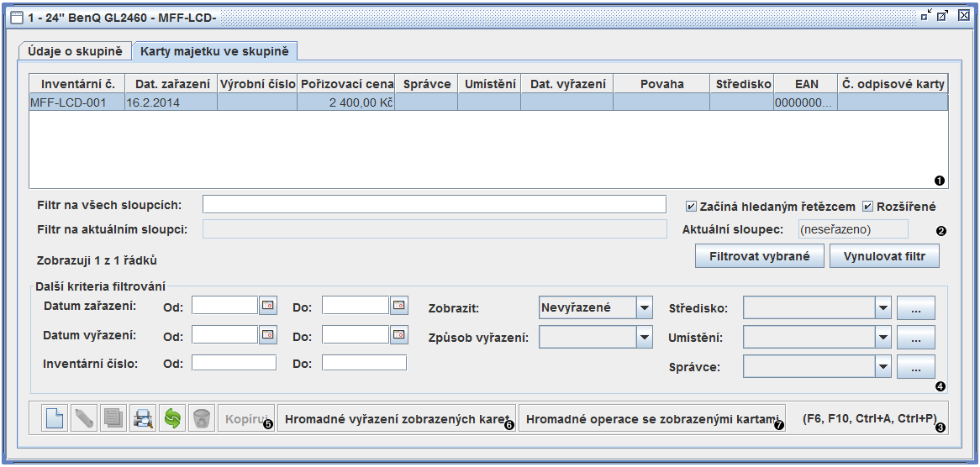Click the '2 400,00 Kč' price cell

346,102
